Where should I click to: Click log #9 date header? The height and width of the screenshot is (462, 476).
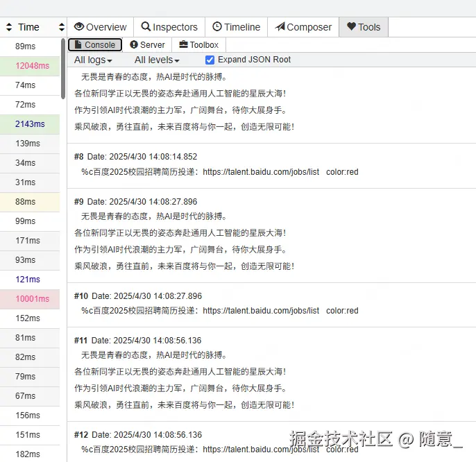[x=136, y=202]
